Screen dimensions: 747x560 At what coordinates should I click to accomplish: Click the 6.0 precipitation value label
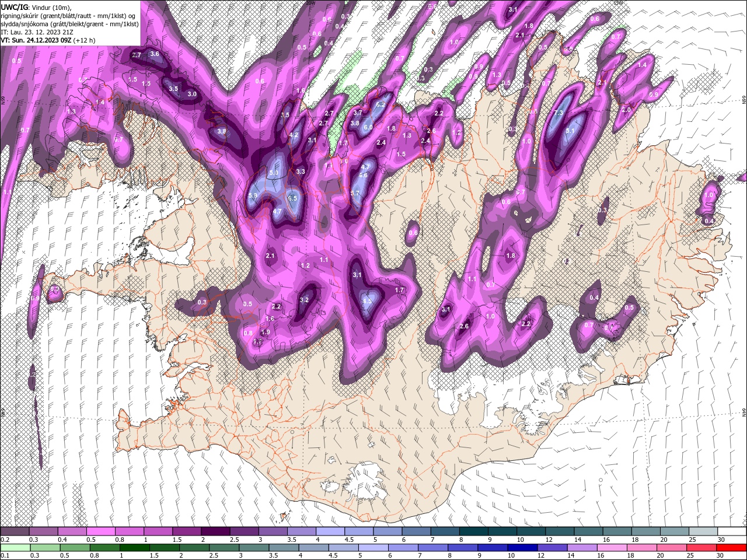(x=368, y=127)
